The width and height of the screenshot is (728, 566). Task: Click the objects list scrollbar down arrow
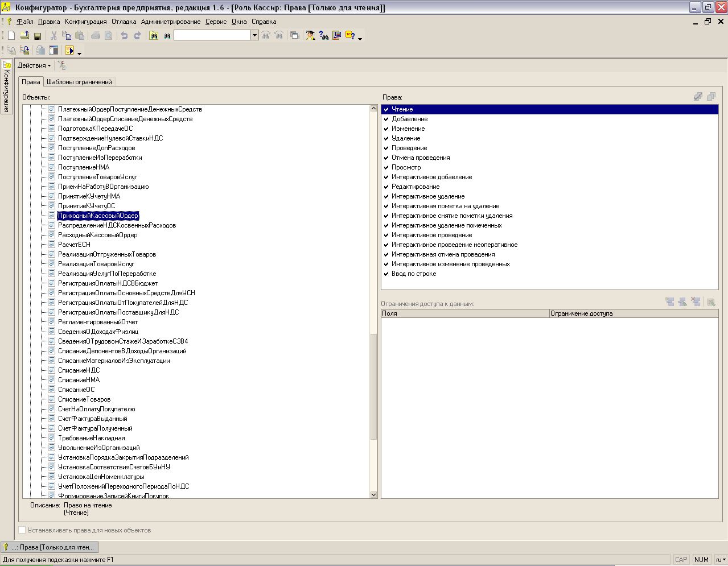(x=374, y=495)
